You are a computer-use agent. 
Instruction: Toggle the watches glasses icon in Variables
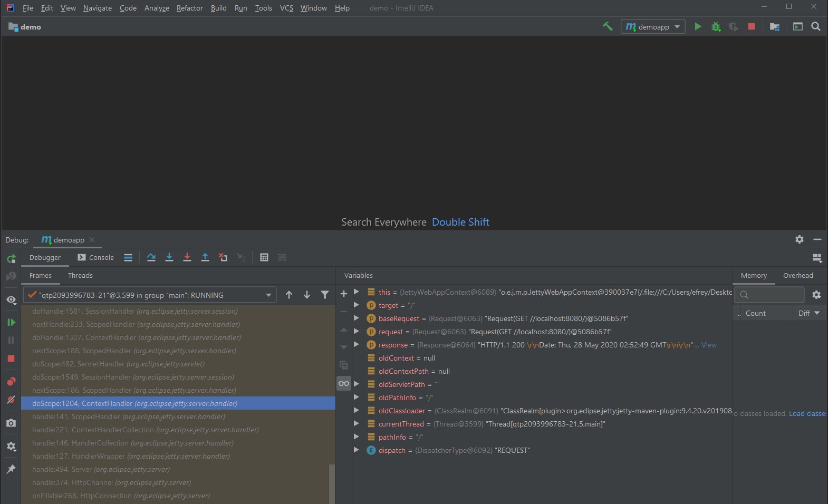[344, 383]
